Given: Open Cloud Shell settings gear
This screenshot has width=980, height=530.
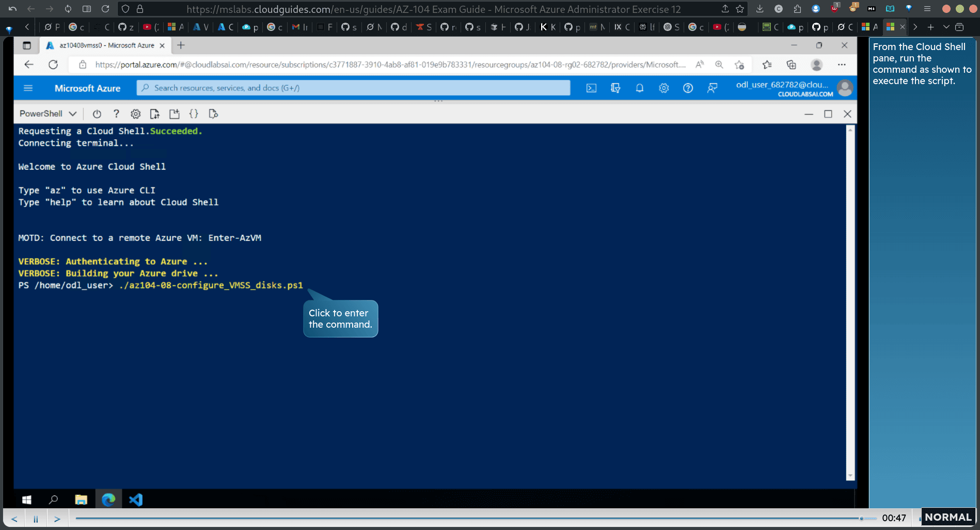Looking at the screenshot, I should (135, 114).
